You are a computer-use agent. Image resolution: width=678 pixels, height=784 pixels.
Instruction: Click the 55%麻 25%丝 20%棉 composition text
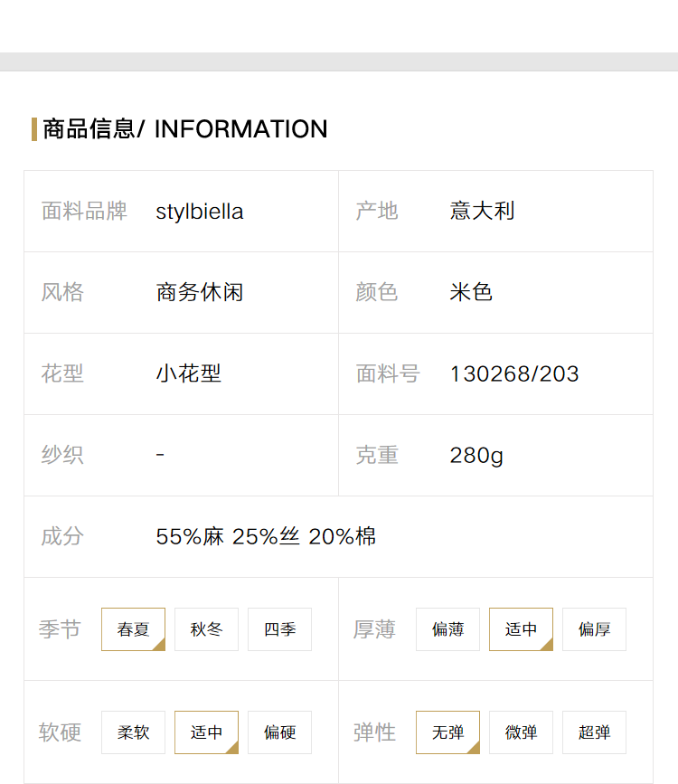[x=266, y=536]
